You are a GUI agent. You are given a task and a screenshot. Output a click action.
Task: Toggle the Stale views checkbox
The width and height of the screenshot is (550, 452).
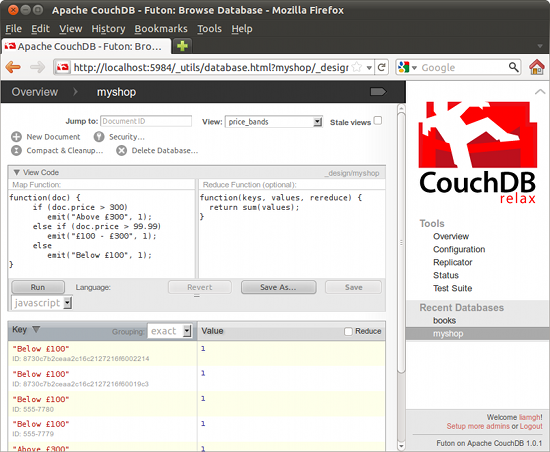coord(377,121)
